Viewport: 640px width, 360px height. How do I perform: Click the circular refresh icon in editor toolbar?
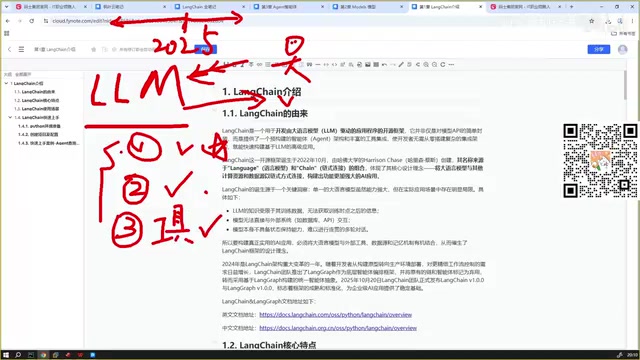coord(443,64)
